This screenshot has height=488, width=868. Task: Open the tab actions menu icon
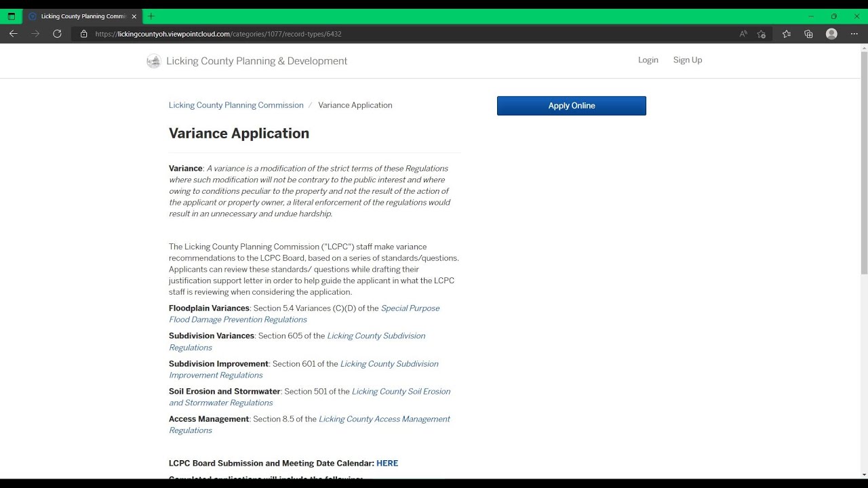coord(12,16)
